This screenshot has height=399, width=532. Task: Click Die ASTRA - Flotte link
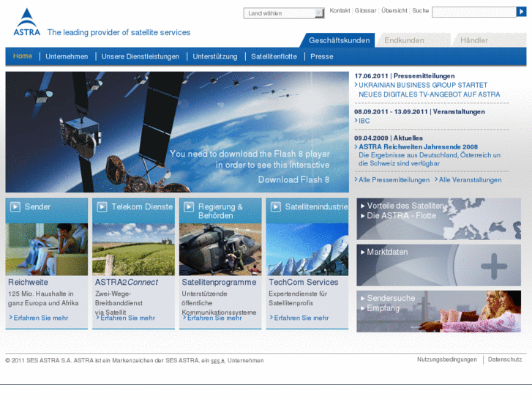pyautogui.click(x=401, y=216)
